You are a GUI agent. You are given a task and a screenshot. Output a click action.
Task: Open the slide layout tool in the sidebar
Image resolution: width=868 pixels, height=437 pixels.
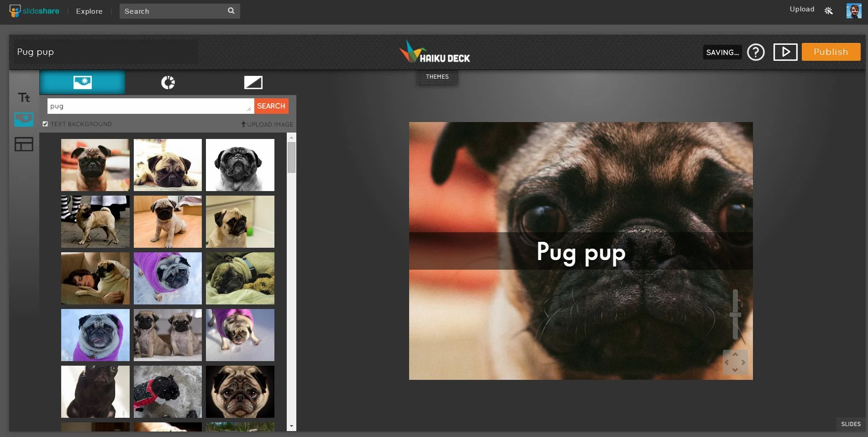coord(24,144)
